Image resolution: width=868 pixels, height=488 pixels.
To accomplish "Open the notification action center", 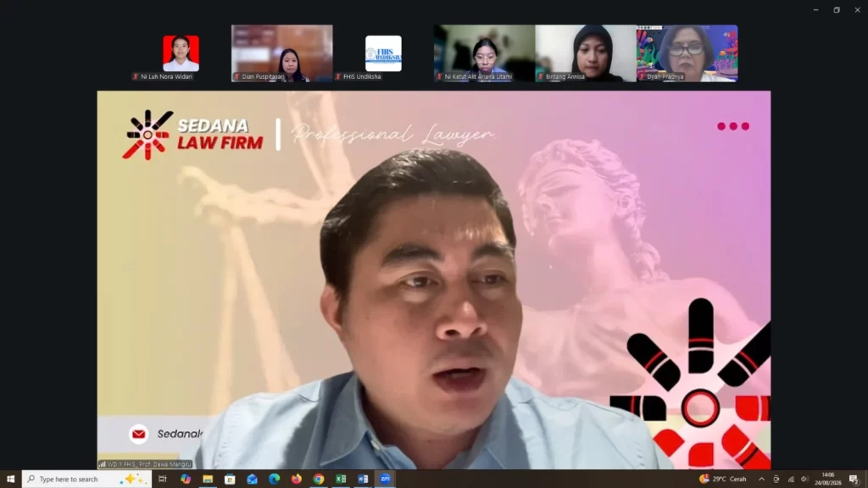I will [854, 480].
